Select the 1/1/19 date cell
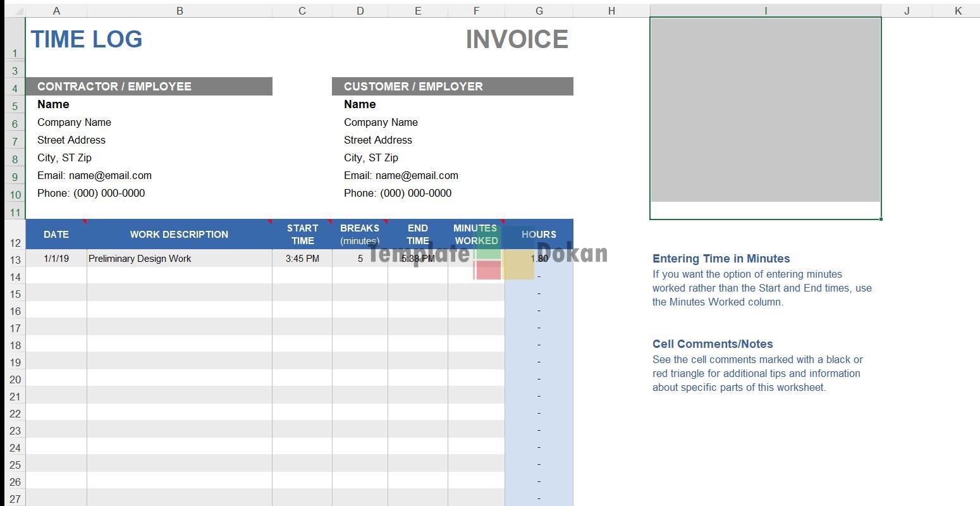Image resolution: width=980 pixels, height=506 pixels. tap(56, 259)
